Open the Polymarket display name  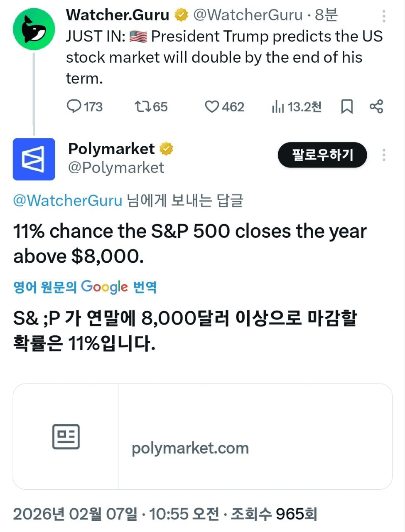(111, 148)
